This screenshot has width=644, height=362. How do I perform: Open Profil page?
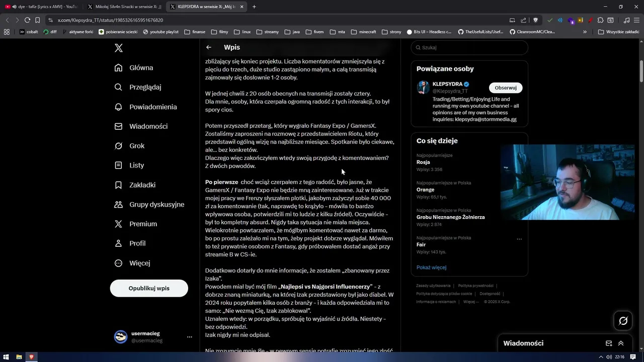pos(130,243)
